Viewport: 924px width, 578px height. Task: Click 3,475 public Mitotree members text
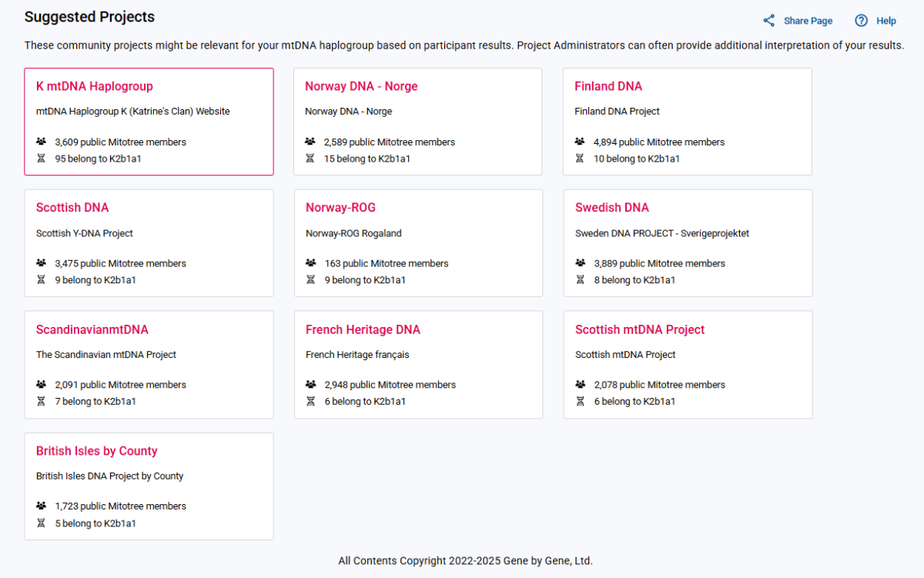[x=121, y=264]
